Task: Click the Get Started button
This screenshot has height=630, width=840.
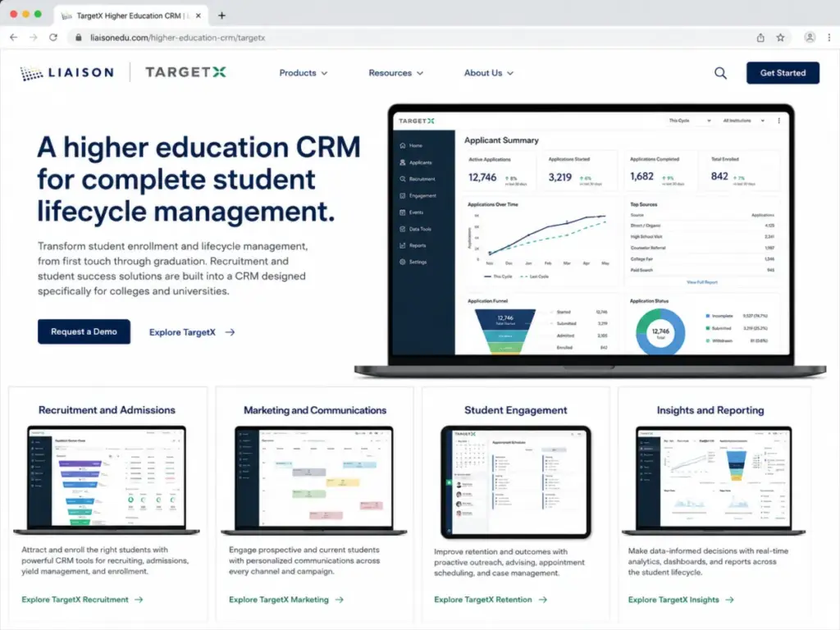Action: pyautogui.click(x=783, y=73)
